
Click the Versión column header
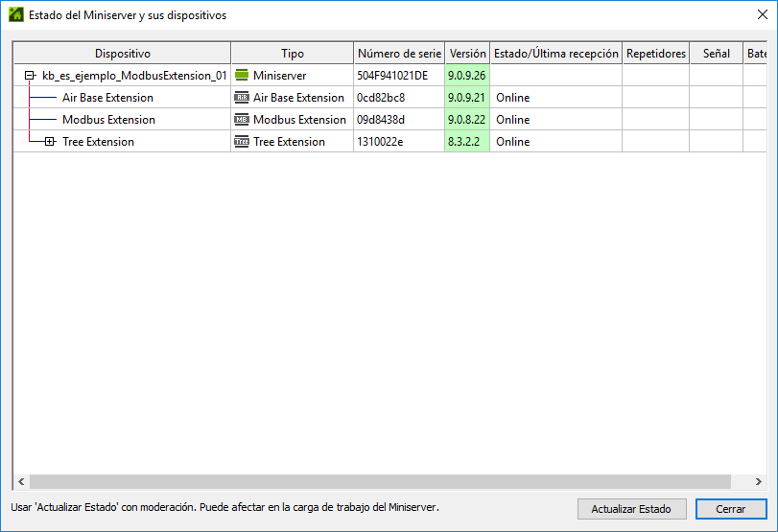coord(467,54)
